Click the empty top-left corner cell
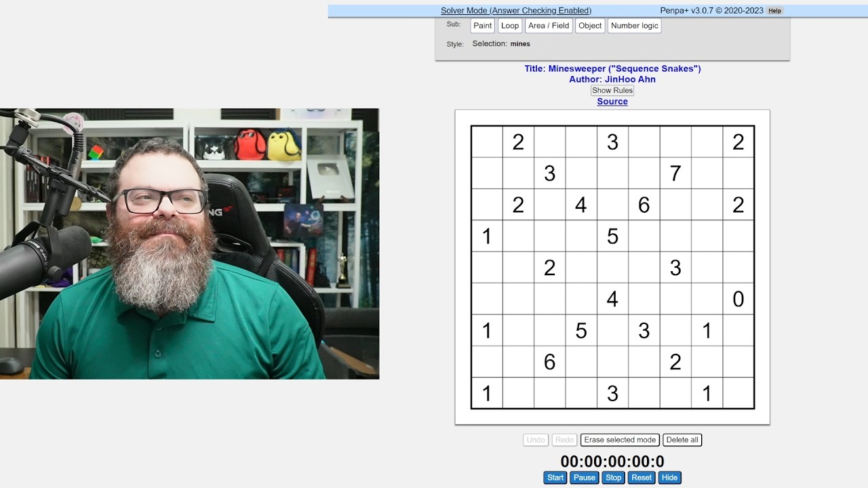 (x=487, y=142)
